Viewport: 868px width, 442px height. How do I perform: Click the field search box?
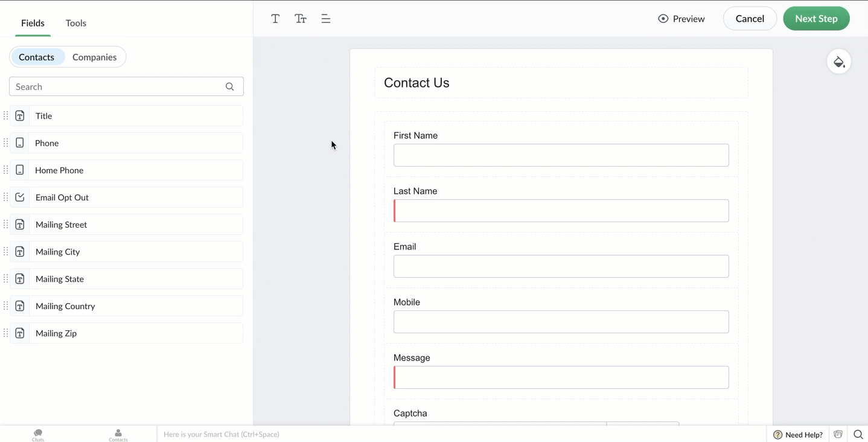[126, 86]
